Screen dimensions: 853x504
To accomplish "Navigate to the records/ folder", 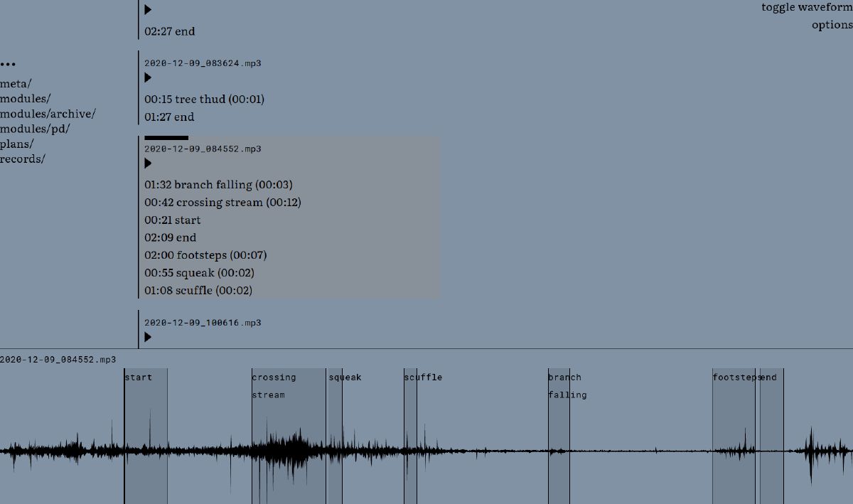I will [22, 159].
